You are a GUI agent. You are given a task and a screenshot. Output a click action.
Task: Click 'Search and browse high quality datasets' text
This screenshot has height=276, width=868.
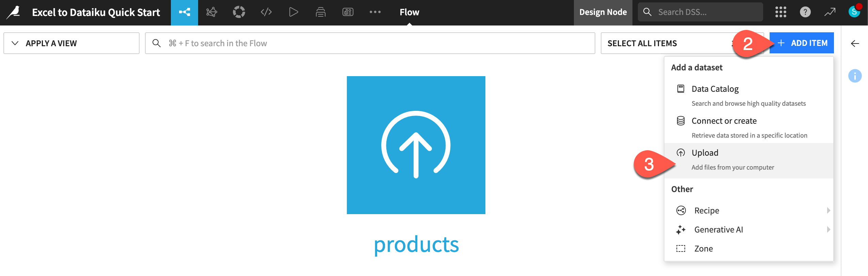coord(749,103)
